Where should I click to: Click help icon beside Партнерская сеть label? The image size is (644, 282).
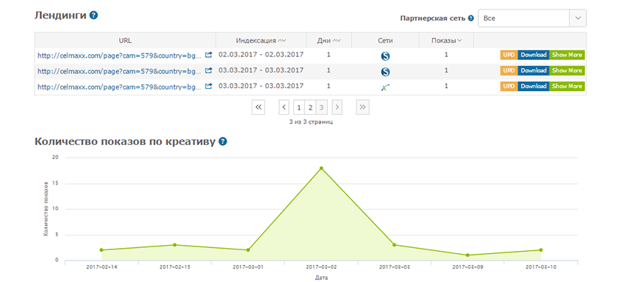471,19
